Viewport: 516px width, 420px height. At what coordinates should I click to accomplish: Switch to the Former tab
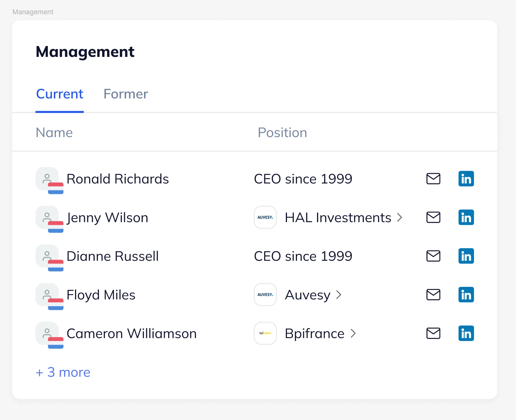point(126,94)
